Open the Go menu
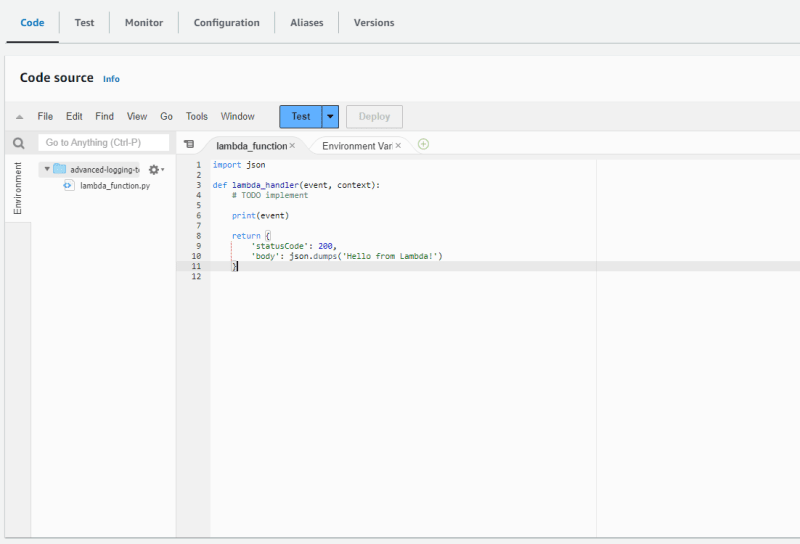Image resolution: width=800 pixels, height=544 pixels. coord(166,116)
